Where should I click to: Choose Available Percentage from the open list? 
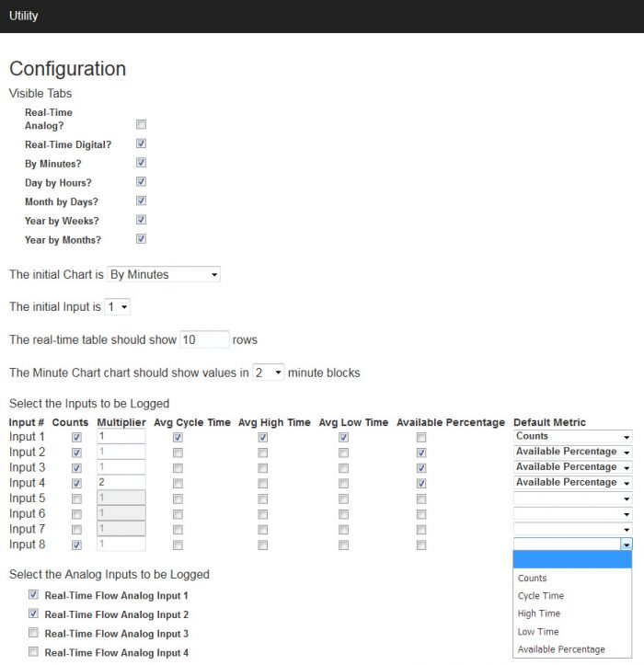pos(561,649)
